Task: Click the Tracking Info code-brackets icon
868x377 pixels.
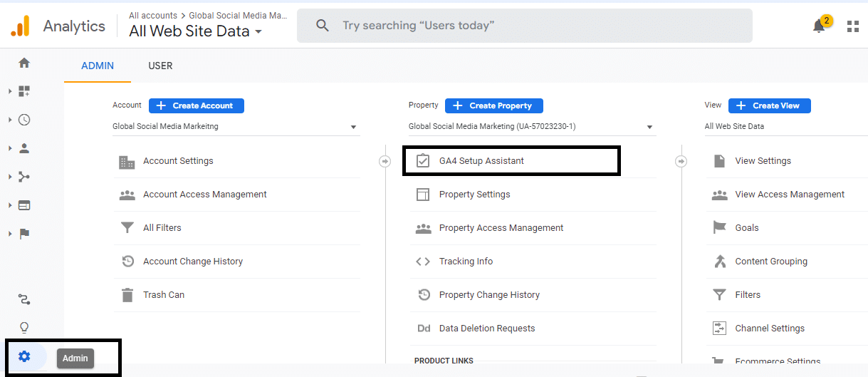Action: point(423,262)
